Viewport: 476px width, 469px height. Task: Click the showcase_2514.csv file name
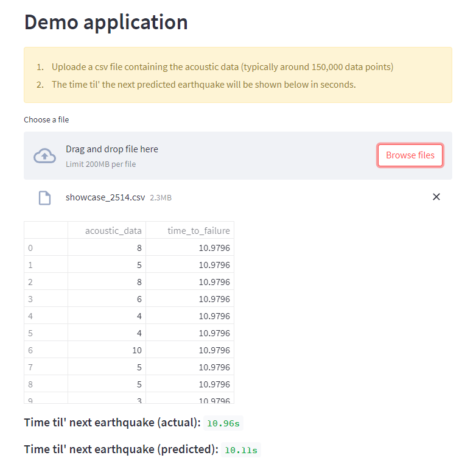105,197
